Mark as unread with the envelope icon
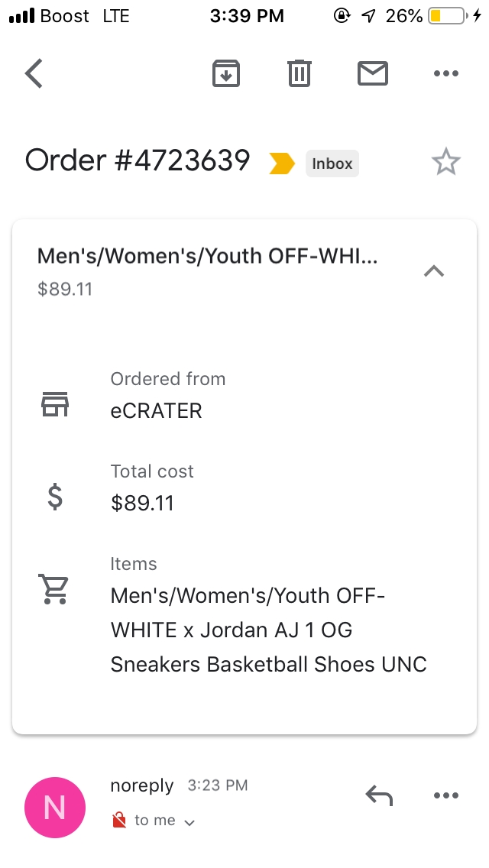Viewport: 489px width, 868px height. click(372, 73)
